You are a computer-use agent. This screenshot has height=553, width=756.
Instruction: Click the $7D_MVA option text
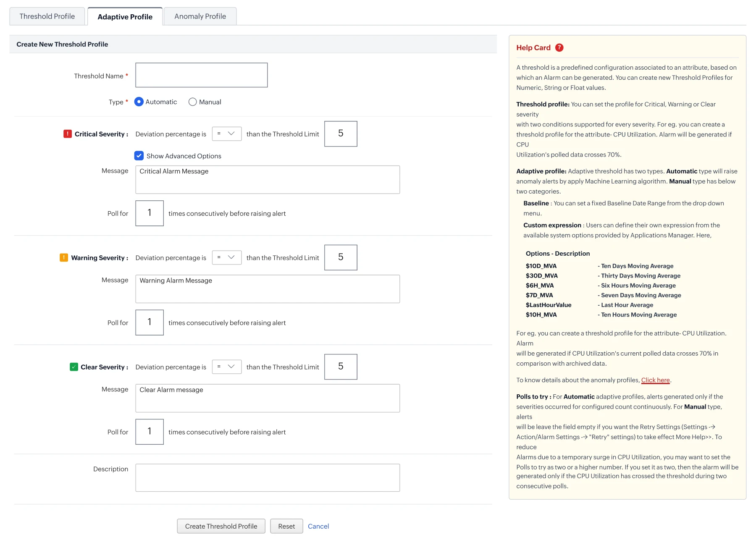[x=539, y=295]
